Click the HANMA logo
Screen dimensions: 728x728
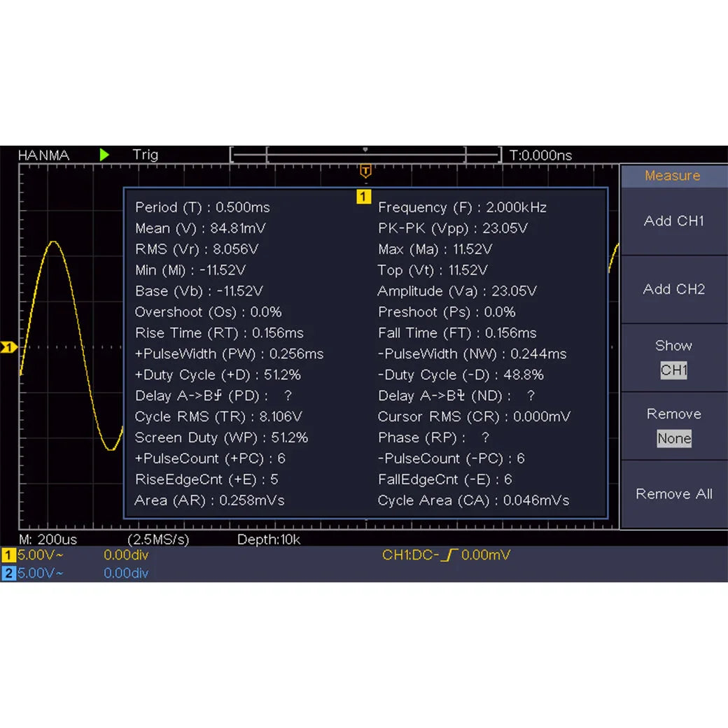tap(43, 155)
